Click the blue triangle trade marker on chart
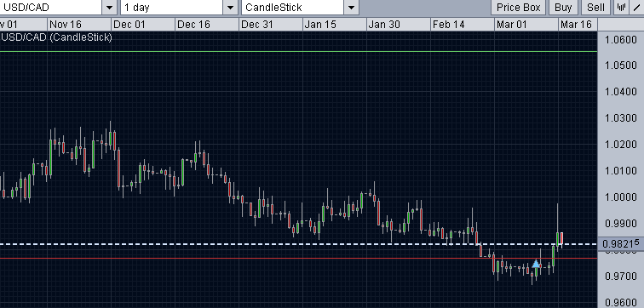 [x=536, y=264]
